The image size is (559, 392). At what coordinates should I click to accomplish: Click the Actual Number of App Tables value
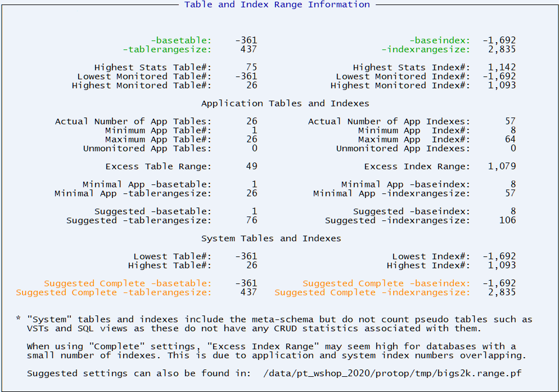tap(251, 121)
